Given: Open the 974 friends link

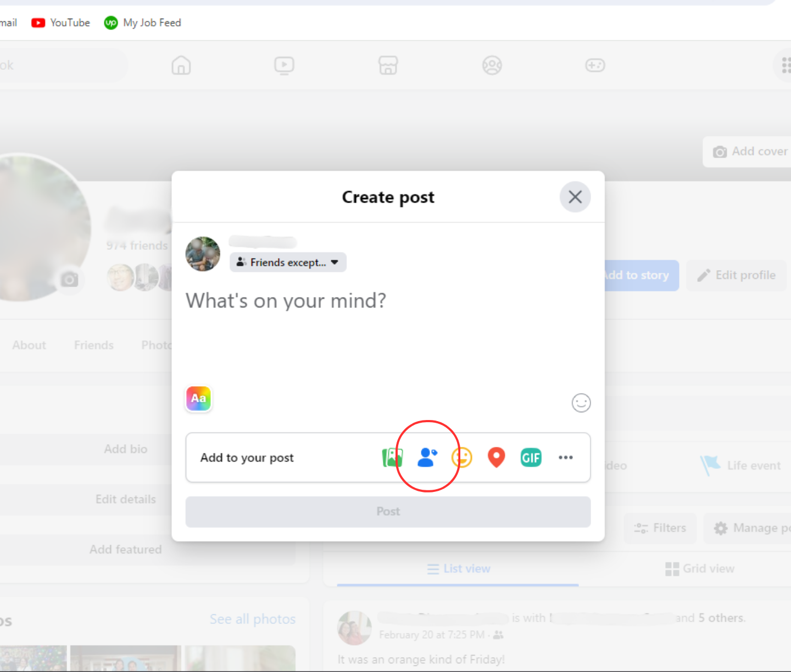Looking at the screenshot, I should point(137,245).
